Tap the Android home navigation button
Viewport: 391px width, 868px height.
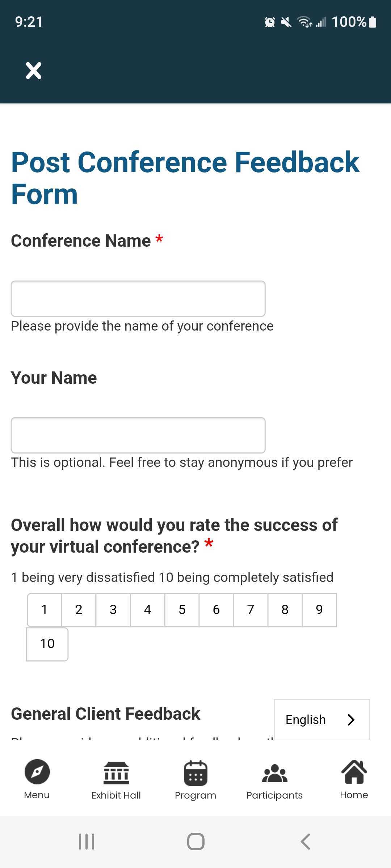196,842
